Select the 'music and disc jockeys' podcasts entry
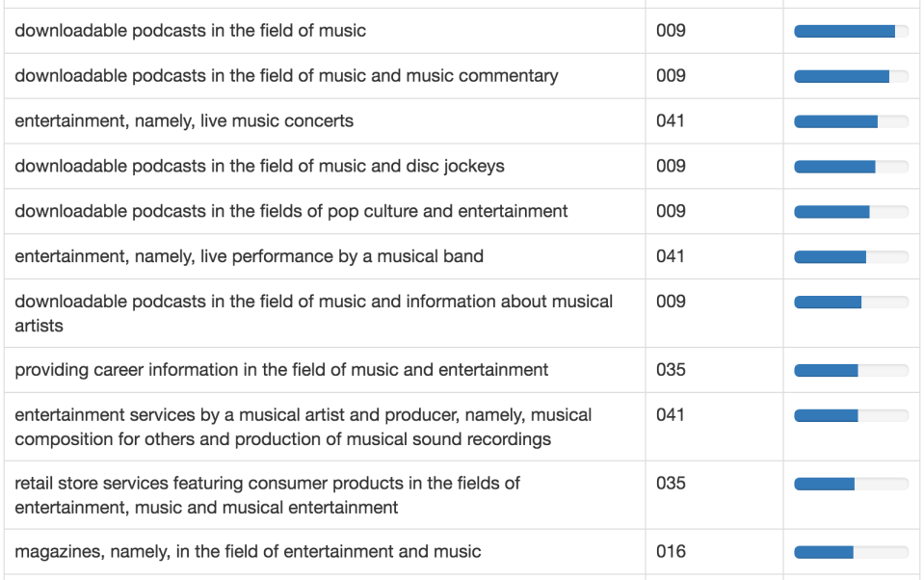Screen dimensions: 924x580 click(x=259, y=167)
